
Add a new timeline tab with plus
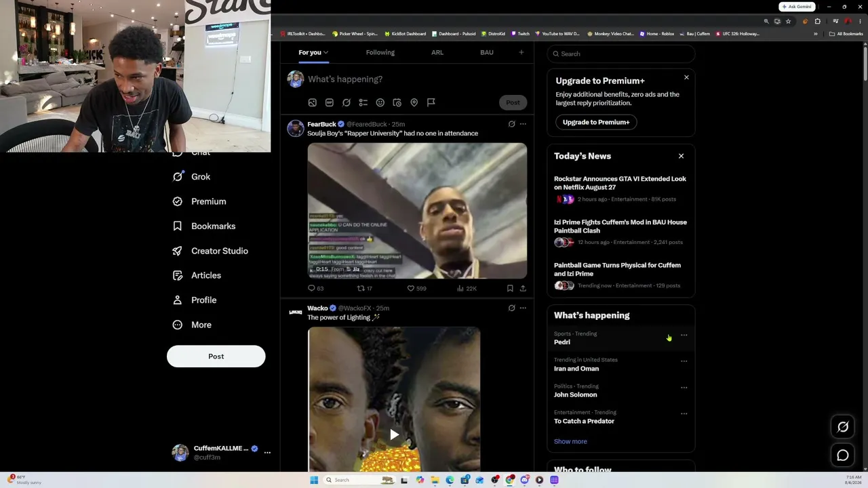point(521,52)
